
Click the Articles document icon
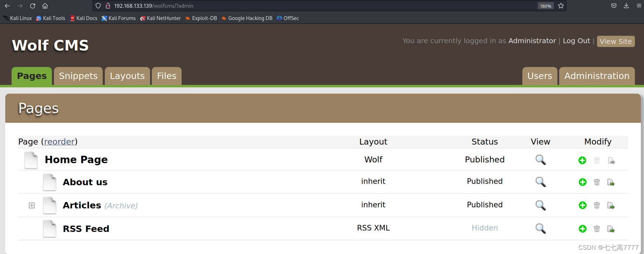[49, 206]
